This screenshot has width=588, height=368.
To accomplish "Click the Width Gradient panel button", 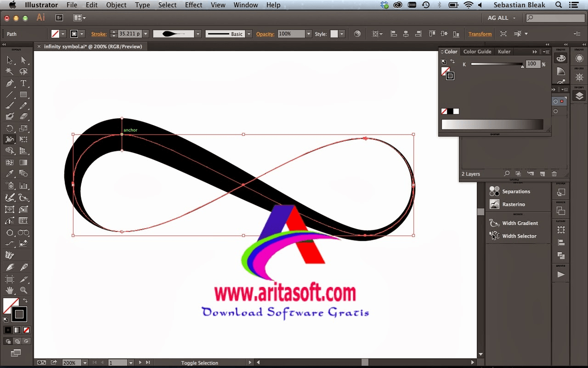I will [519, 223].
